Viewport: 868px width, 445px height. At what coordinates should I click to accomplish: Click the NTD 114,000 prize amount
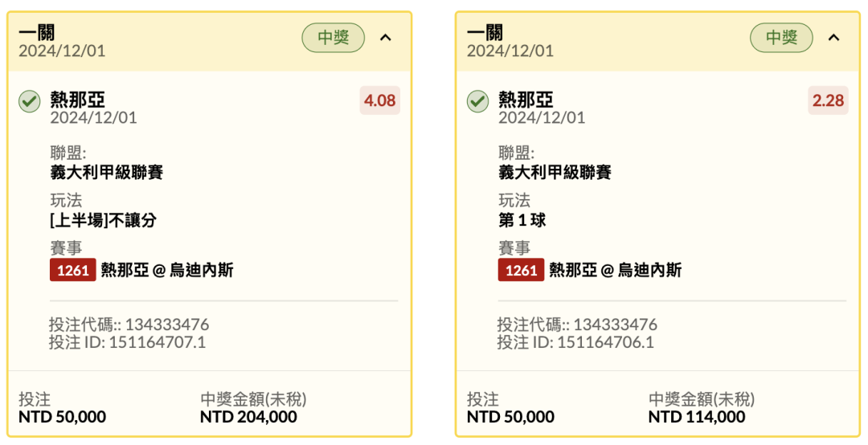[x=696, y=417]
